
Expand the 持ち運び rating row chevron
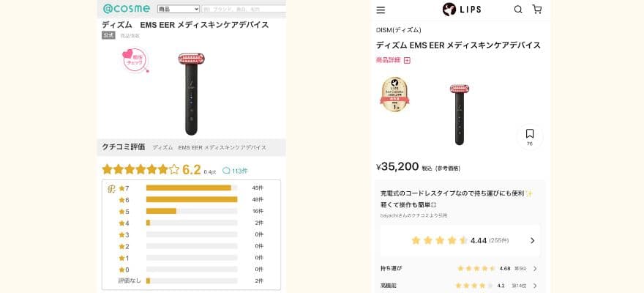click(x=535, y=268)
